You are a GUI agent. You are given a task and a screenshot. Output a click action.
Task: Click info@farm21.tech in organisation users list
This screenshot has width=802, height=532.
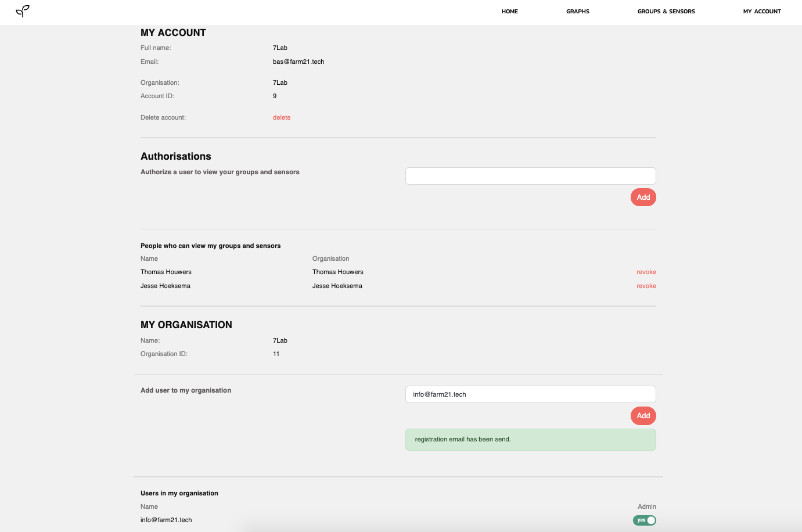(166, 520)
